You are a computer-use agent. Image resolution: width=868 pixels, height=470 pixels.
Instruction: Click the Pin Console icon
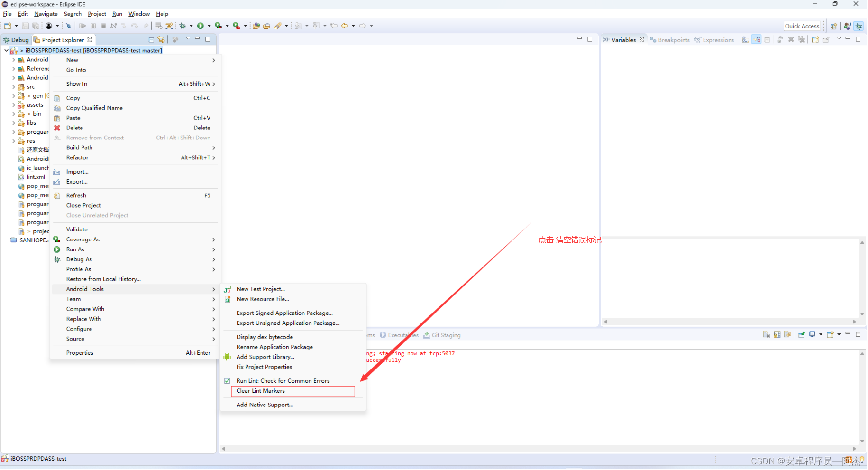pyautogui.click(x=801, y=334)
